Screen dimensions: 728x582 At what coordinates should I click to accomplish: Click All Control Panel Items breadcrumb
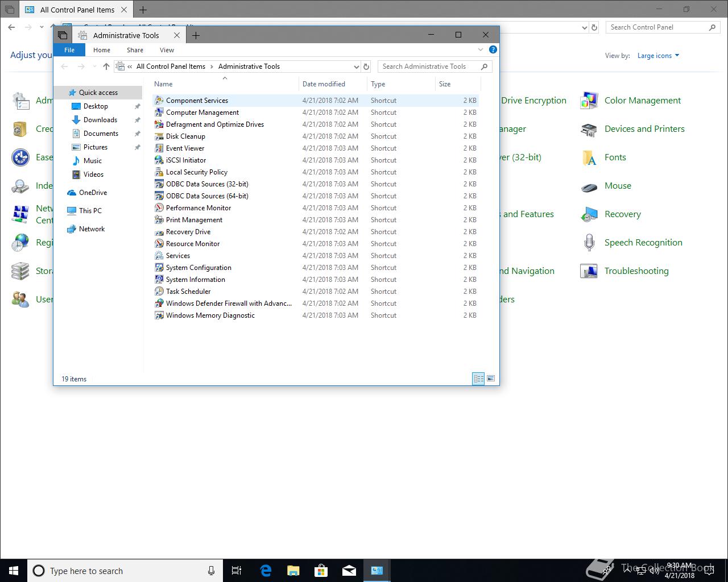coord(171,66)
